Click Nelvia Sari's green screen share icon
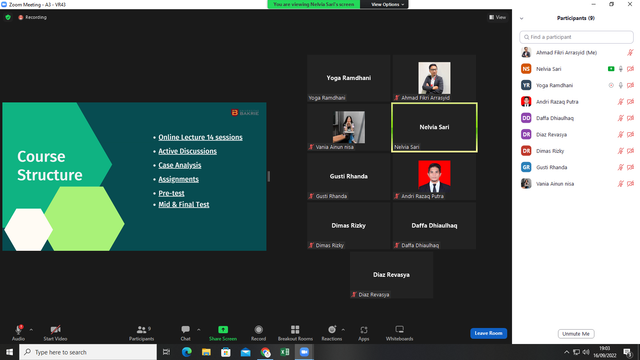The height and width of the screenshot is (360, 640). pos(611,69)
